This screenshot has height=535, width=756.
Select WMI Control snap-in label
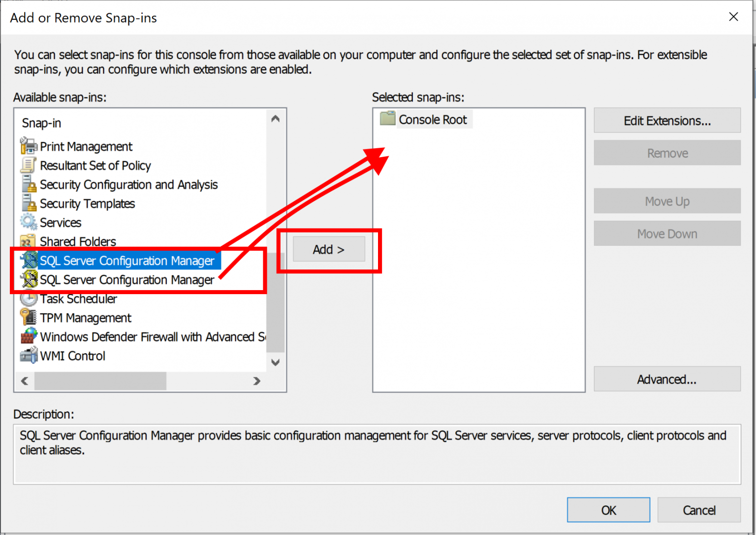pos(72,356)
